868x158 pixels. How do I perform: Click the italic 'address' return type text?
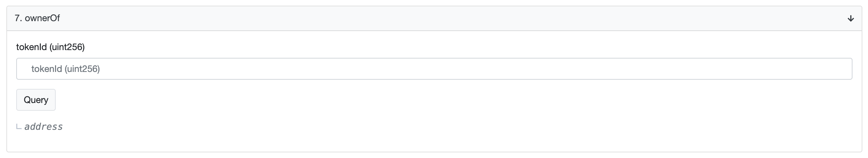(x=43, y=127)
